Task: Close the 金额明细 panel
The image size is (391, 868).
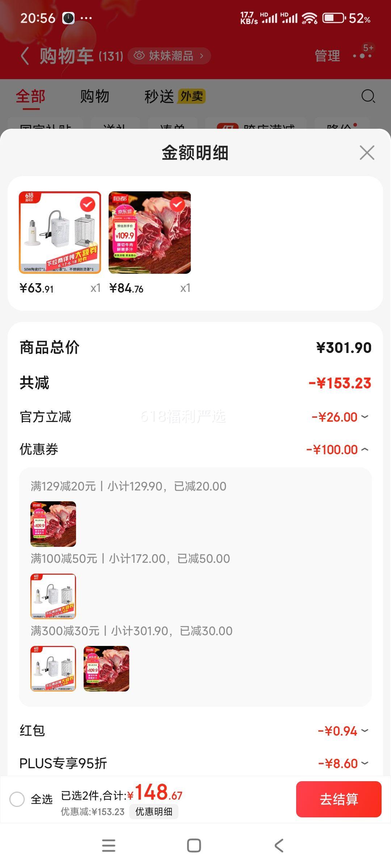Action: coord(367,153)
